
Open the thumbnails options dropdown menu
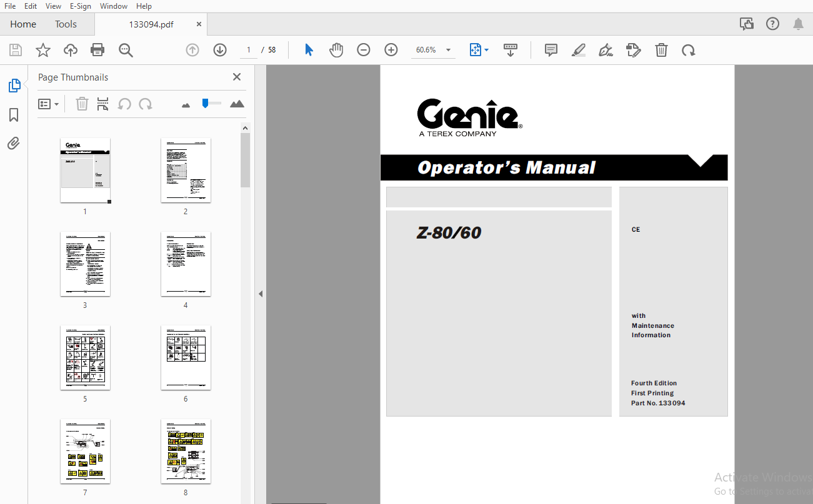click(x=48, y=104)
